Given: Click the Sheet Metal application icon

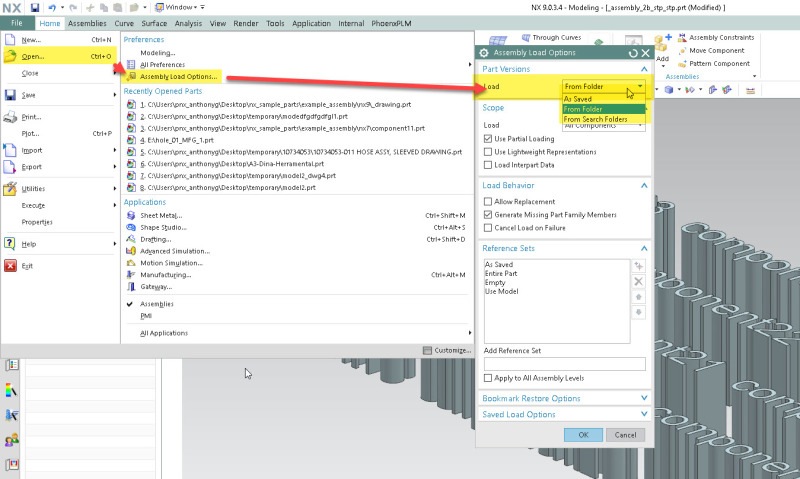Looking at the screenshot, I should coord(131,215).
